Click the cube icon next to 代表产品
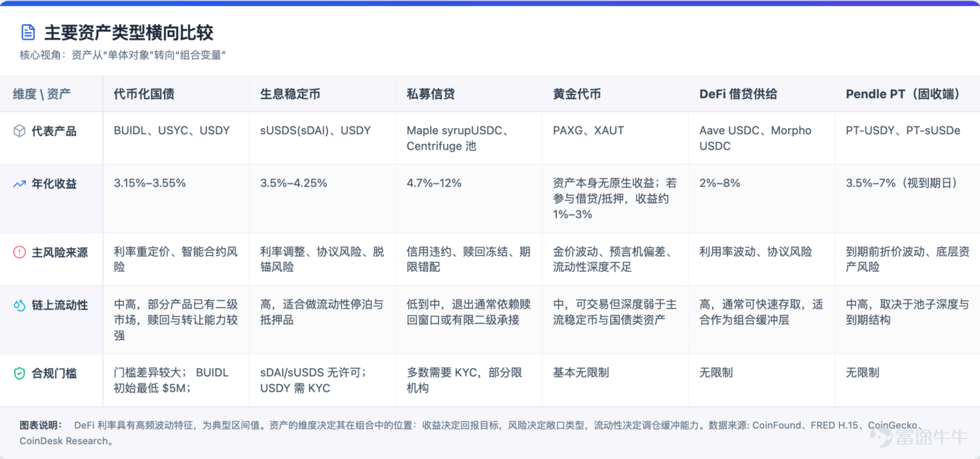980x459 pixels. [x=20, y=131]
